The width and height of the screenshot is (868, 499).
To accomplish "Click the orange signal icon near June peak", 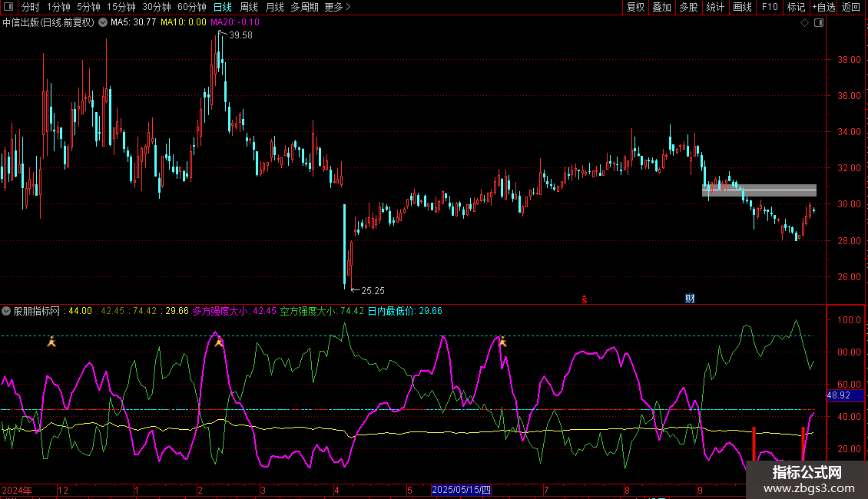I will (502, 342).
